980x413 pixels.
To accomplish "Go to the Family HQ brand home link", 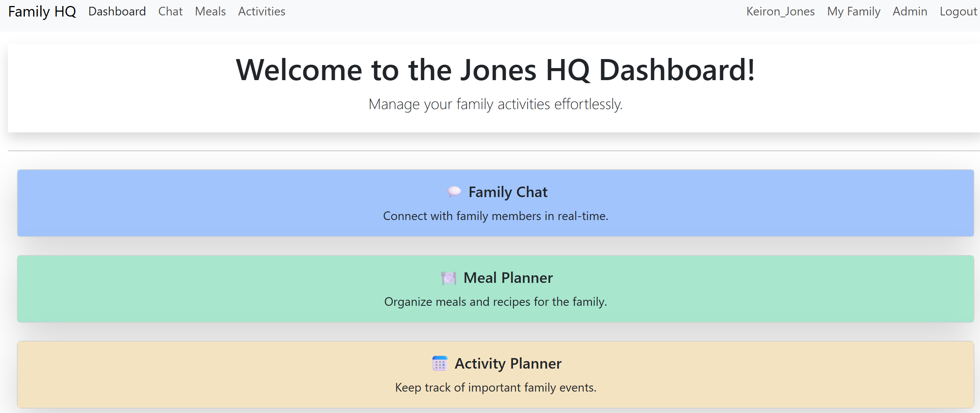I will (x=42, y=11).
